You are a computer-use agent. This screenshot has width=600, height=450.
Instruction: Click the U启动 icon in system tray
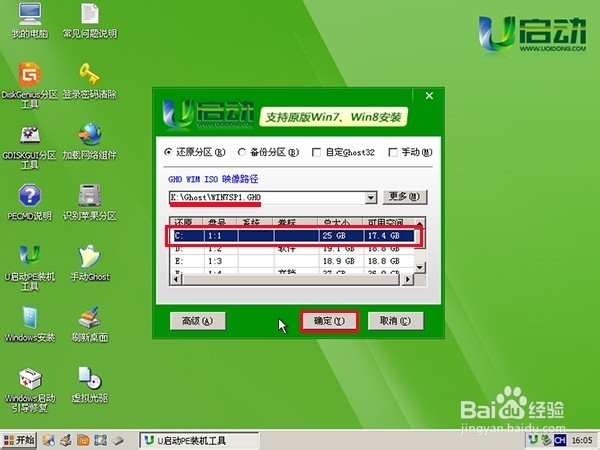(x=533, y=440)
